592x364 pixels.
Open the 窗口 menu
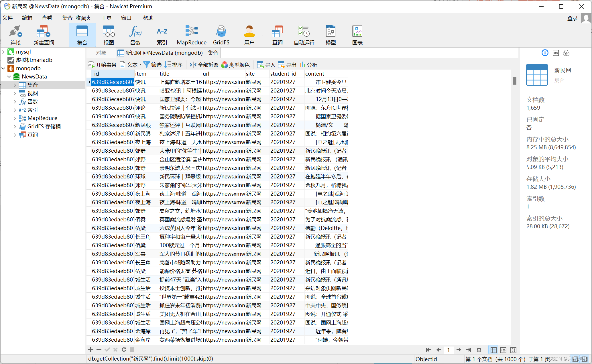coord(126,18)
